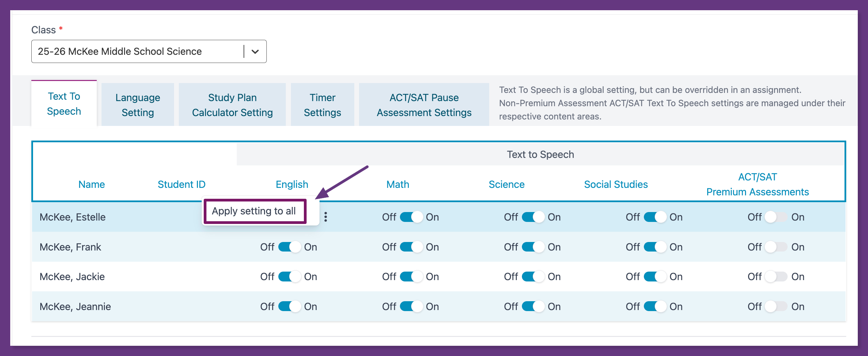
Task: Disable Science text to speech for Jackie
Action: click(x=533, y=277)
